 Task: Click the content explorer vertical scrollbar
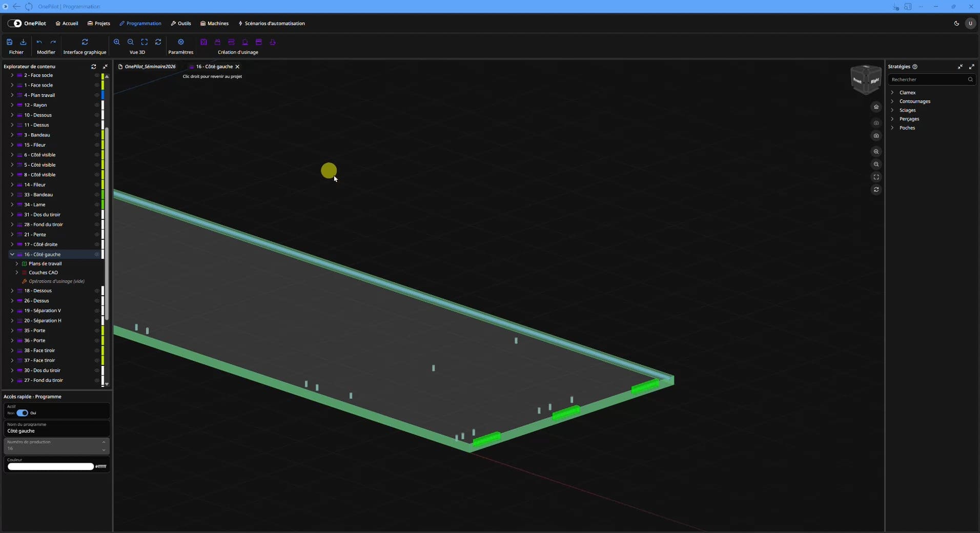coord(107,223)
